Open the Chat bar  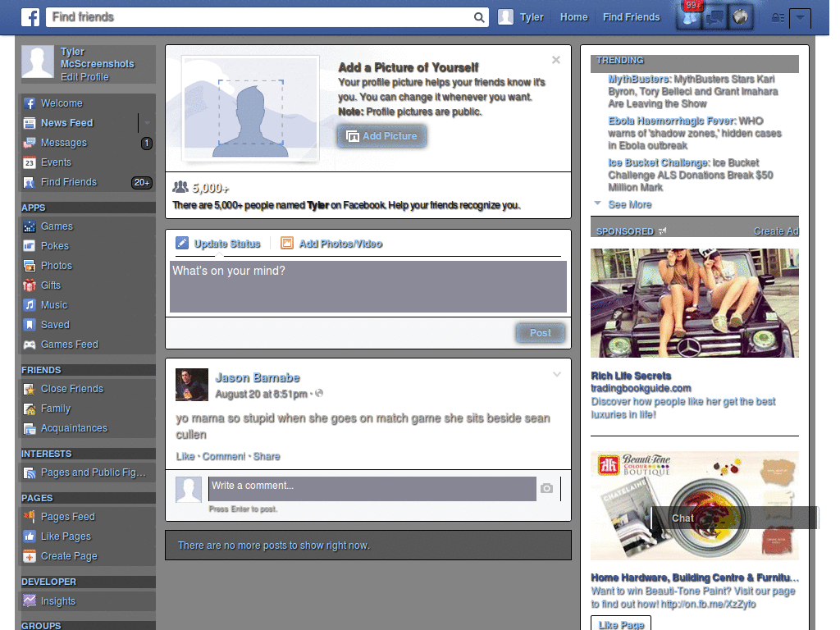tap(735, 518)
